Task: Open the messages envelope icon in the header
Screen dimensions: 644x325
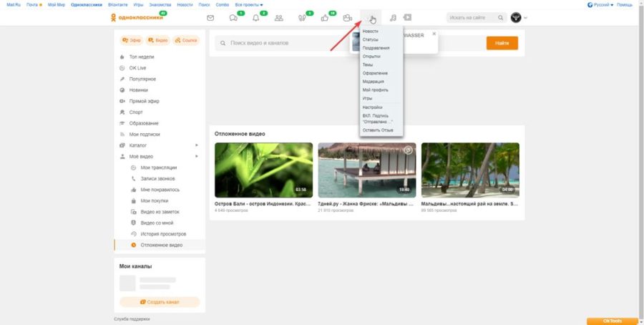Action: 210,18
